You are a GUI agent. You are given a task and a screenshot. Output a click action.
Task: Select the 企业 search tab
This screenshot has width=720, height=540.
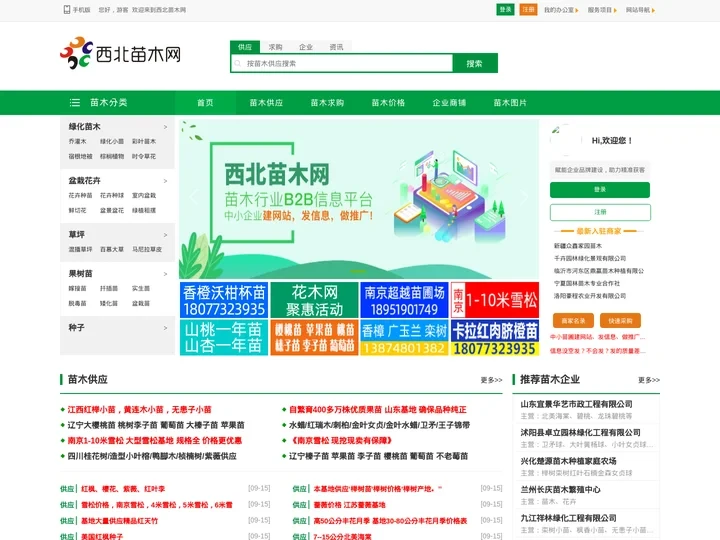[x=306, y=47]
